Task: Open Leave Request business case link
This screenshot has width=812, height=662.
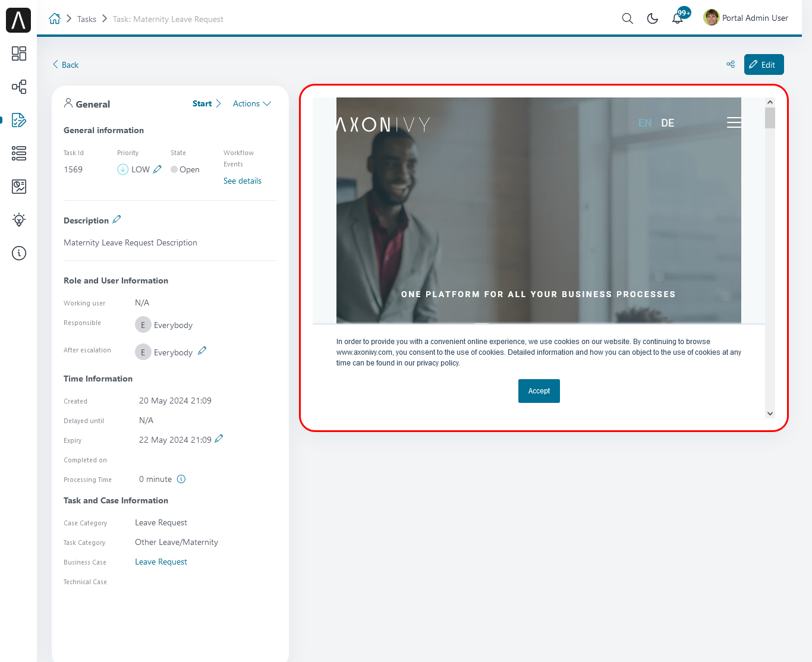Action: click(161, 562)
